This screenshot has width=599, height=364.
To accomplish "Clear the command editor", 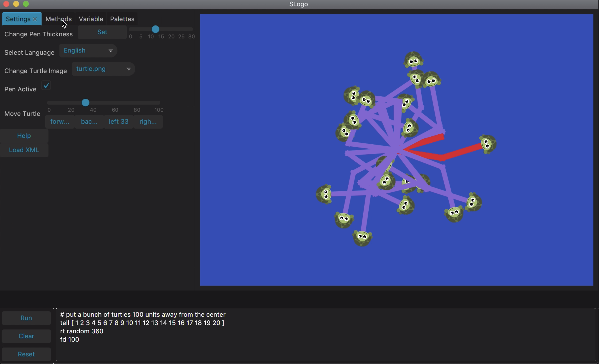I will tap(26, 336).
